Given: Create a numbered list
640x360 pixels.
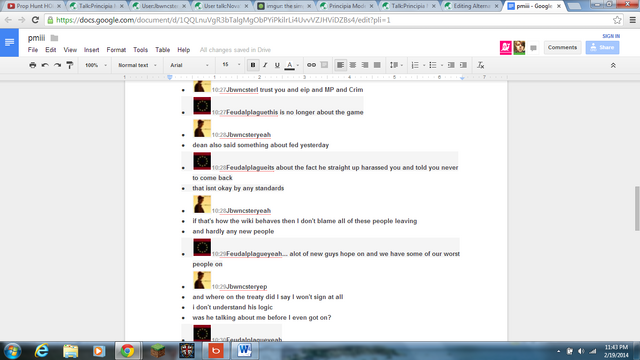Looking at the screenshot, I should tap(415, 65).
